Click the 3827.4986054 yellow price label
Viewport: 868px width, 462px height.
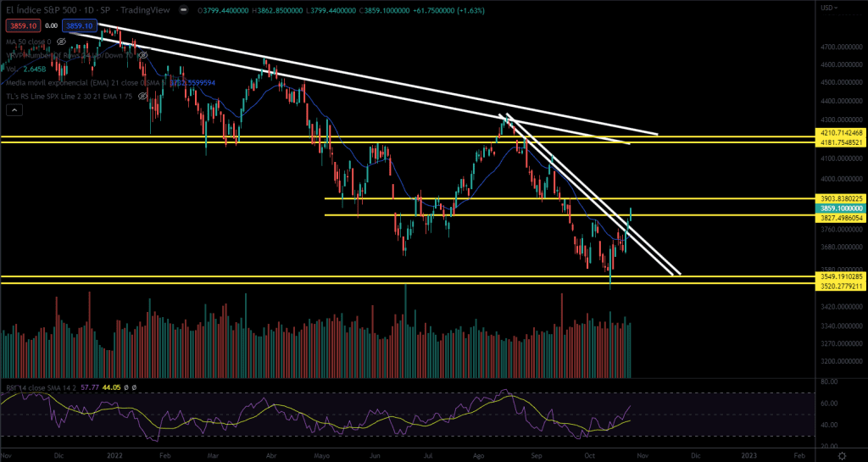click(841, 219)
